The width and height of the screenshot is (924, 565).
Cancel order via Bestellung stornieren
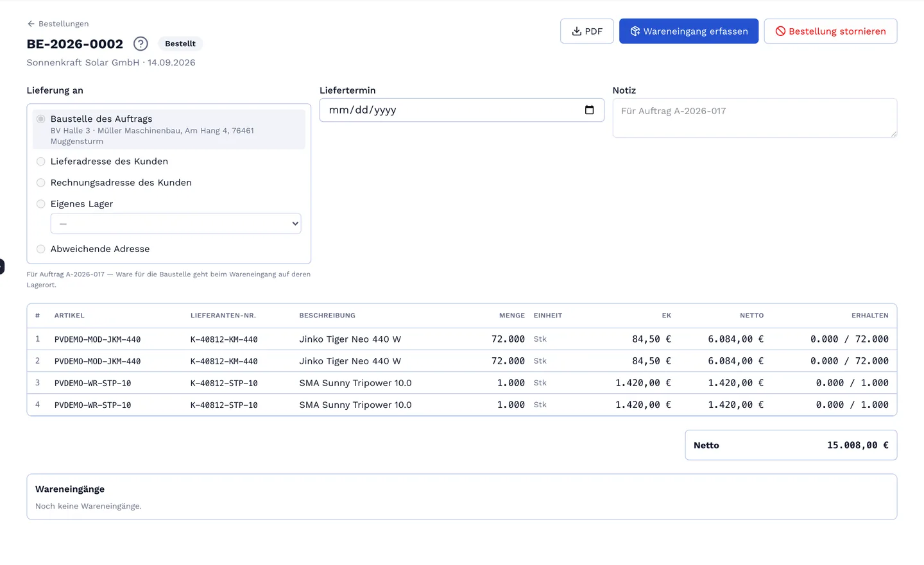[830, 31]
